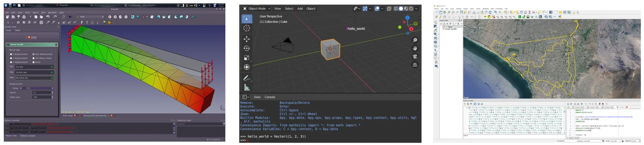Open Blender Add menu
The image size is (644, 145).
pos(300,8)
